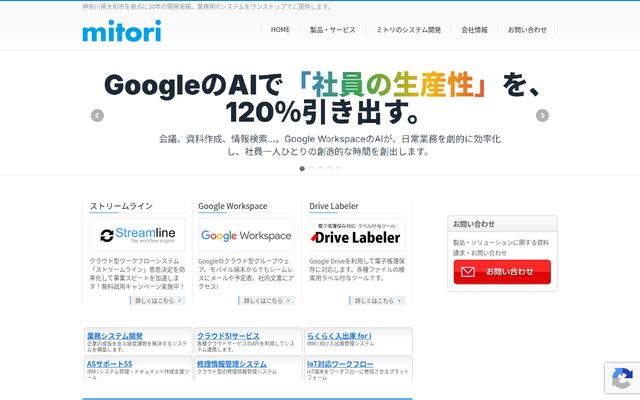
Task: Open the らくらく入出庫 for i link
Action: tap(339, 336)
